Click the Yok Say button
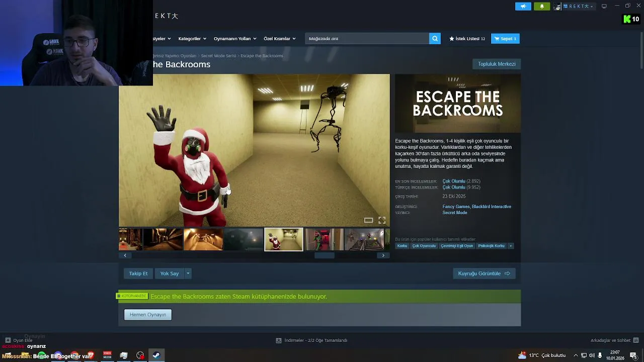The width and height of the screenshot is (644, 362). tap(170, 274)
